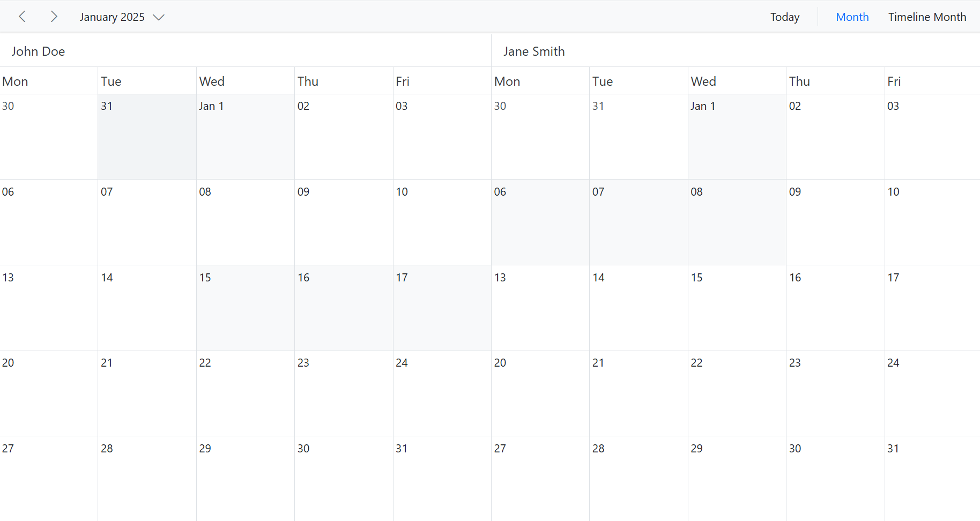Click date 30 in John Doe's last row
Image resolution: width=980 pixels, height=521 pixels.
pyautogui.click(x=303, y=449)
